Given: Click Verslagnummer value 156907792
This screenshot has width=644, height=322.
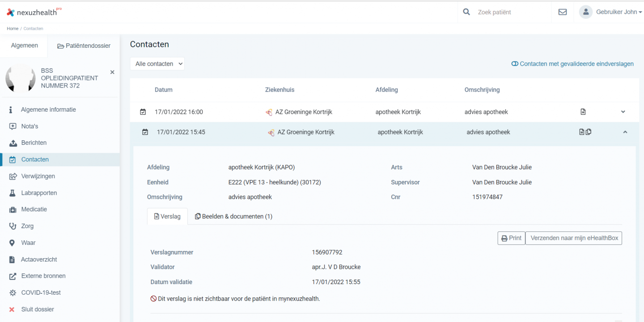Looking at the screenshot, I should 327,252.
